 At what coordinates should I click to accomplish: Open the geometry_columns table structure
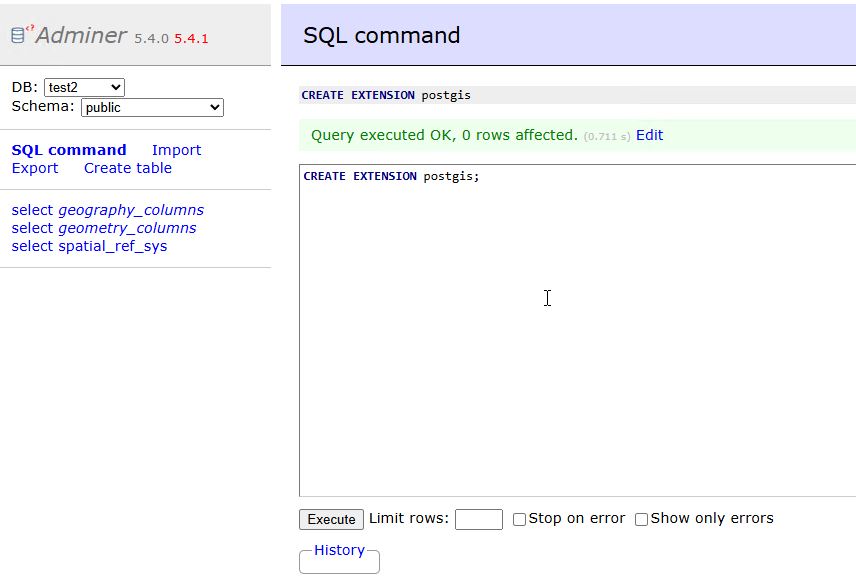click(x=127, y=228)
